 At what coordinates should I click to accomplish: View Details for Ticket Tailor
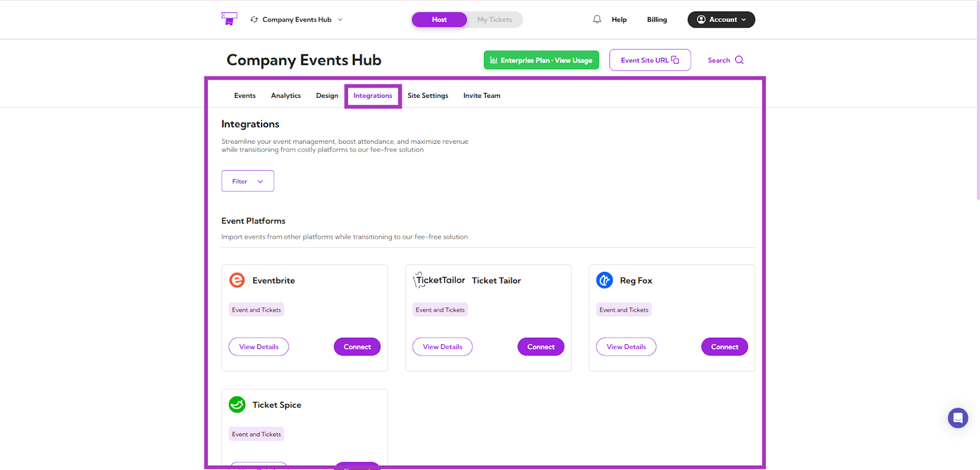click(x=442, y=346)
